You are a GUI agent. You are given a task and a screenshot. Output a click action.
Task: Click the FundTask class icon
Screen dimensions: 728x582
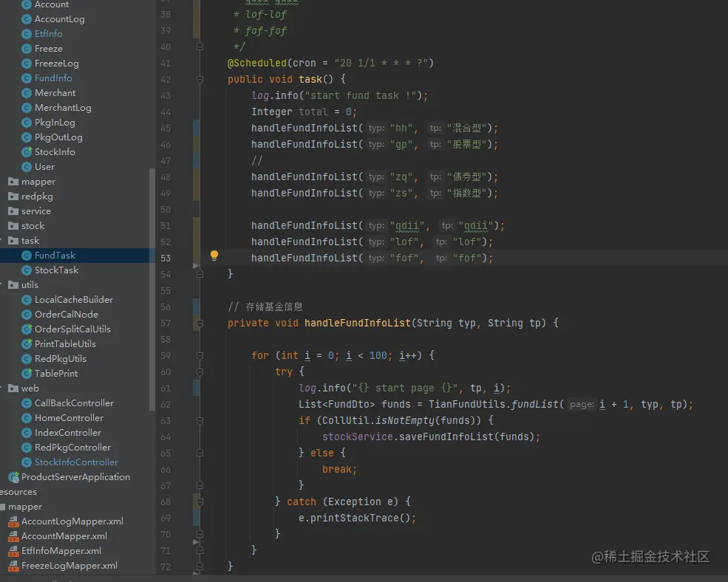(27, 256)
